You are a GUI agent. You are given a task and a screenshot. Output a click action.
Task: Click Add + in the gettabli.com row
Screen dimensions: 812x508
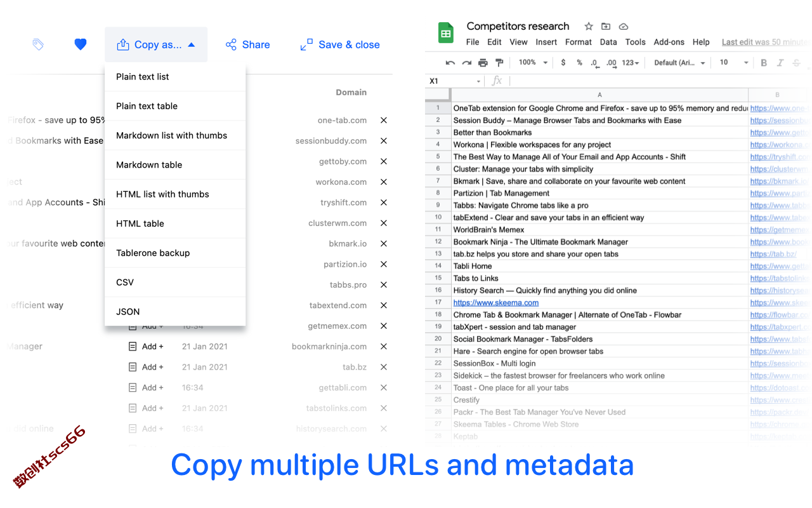click(x=147, y=387)
